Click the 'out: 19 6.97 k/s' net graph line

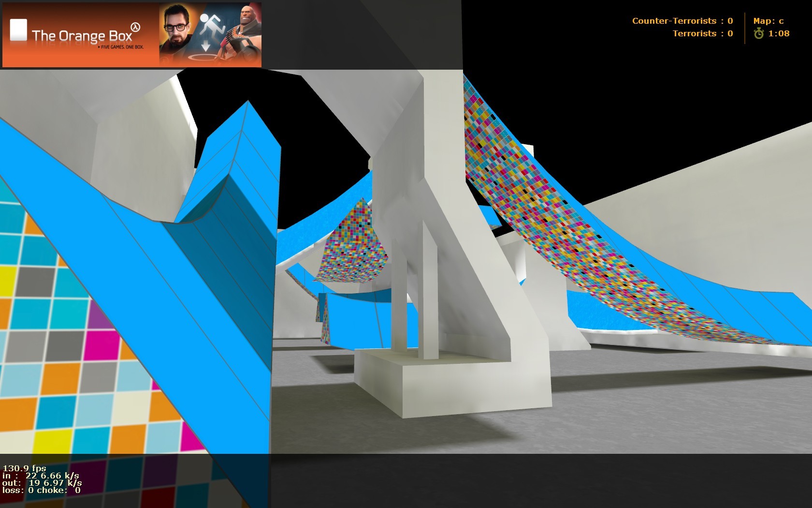click(42, 483)
